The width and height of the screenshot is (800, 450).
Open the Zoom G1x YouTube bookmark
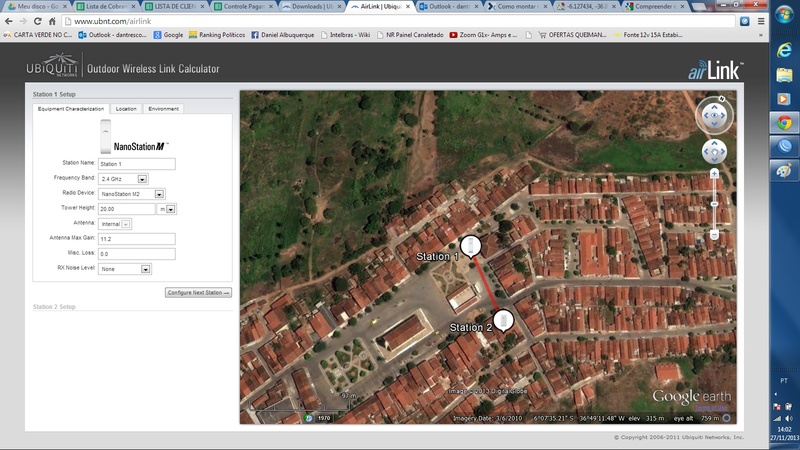[484, 35]
